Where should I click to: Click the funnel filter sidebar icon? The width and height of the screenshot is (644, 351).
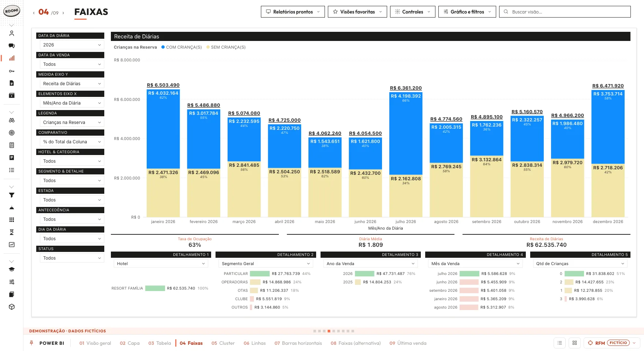12,195
